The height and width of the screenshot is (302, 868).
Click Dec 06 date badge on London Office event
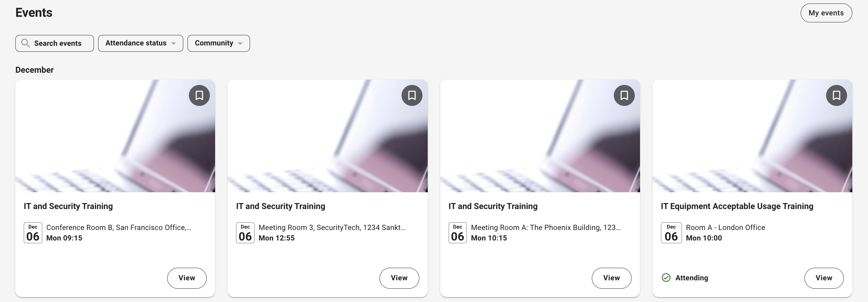[671, 233]
